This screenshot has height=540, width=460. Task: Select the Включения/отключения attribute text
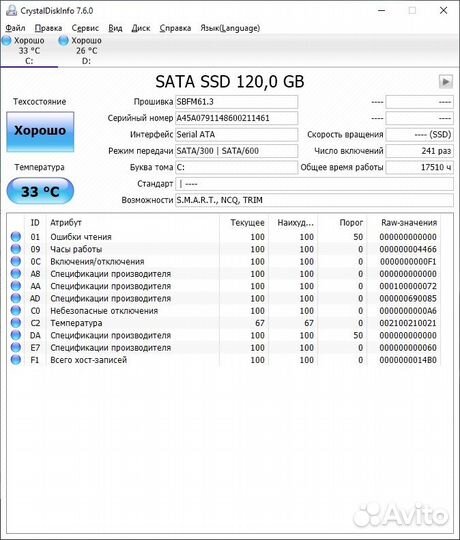click(97, 262)
